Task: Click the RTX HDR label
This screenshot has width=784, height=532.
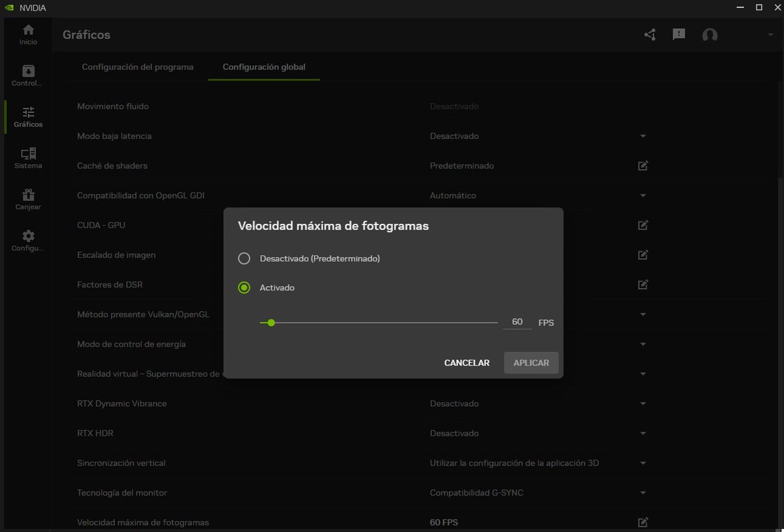Action: point(95,433)
